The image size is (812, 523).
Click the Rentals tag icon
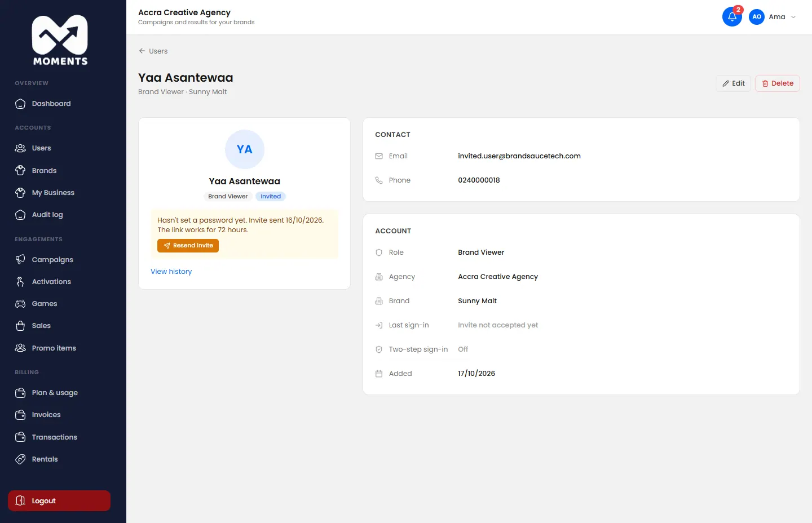[20, 459]
